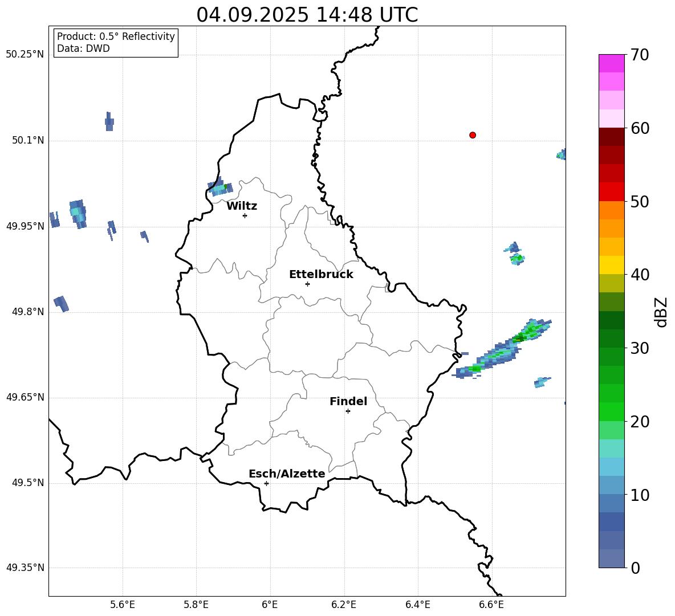Image resolution: width=675 pixels, height=616 pixels.
Task: Click the 49.95°N latitude label
Action: [25, 226]
